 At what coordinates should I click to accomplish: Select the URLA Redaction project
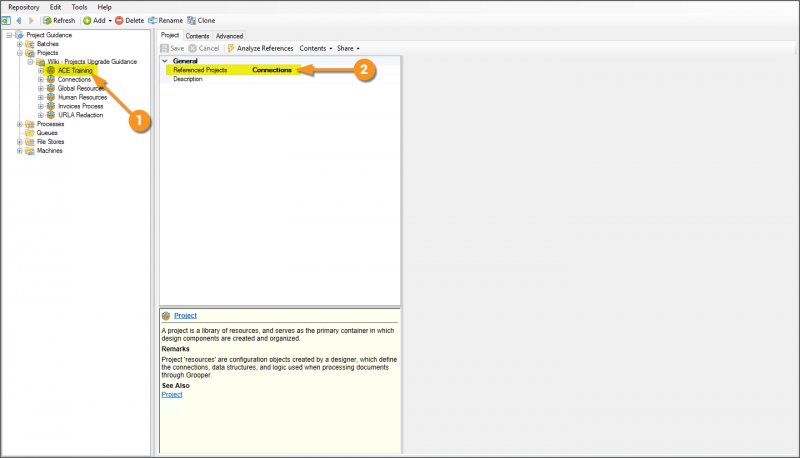(81, 115)
